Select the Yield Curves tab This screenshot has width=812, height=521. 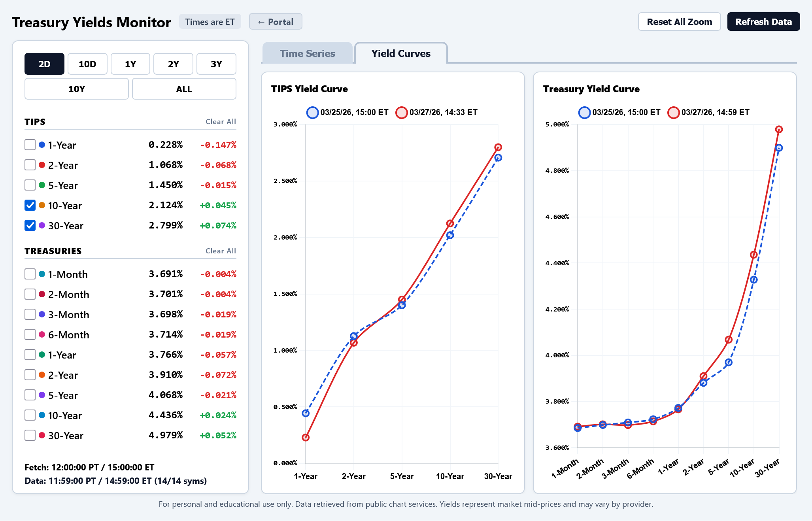(x=400, y=53)
